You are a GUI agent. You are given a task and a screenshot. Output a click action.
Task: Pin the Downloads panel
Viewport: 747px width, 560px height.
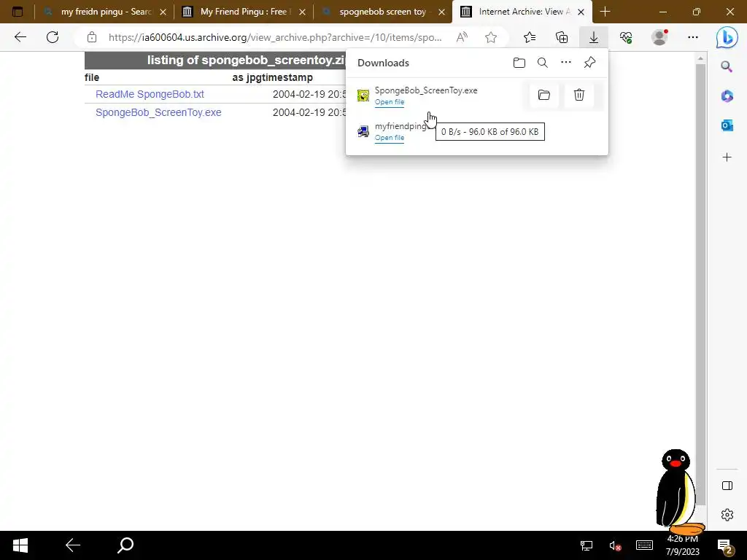coord(589,63)
